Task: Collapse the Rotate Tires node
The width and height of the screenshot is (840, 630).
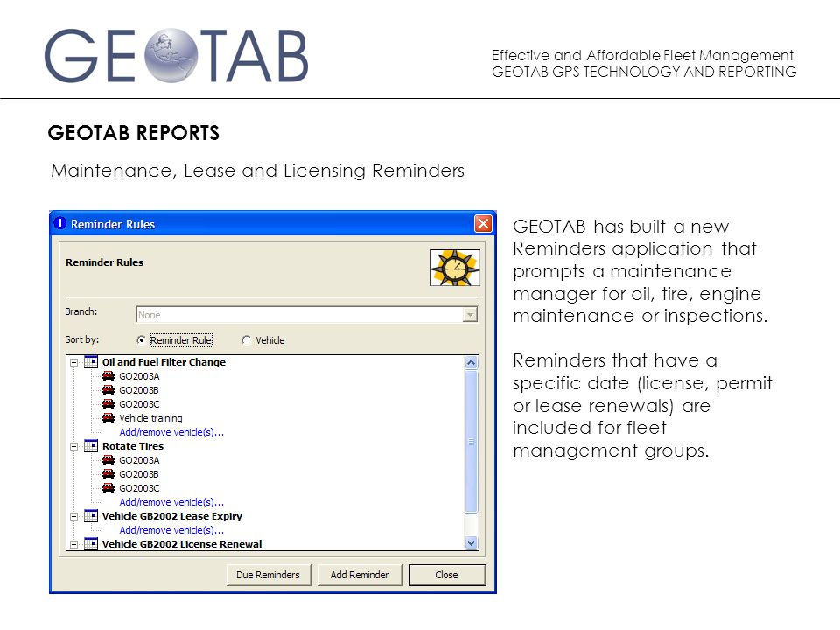Action: 73,446
